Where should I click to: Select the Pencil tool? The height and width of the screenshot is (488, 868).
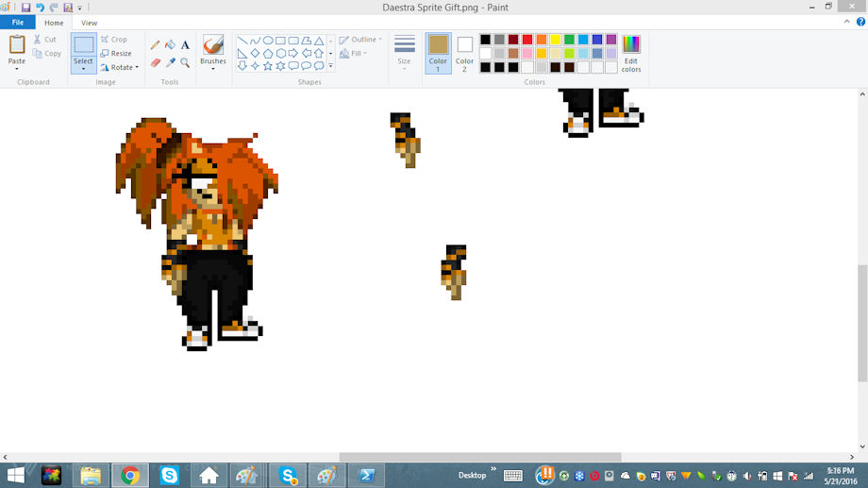(x=155, y=44)
